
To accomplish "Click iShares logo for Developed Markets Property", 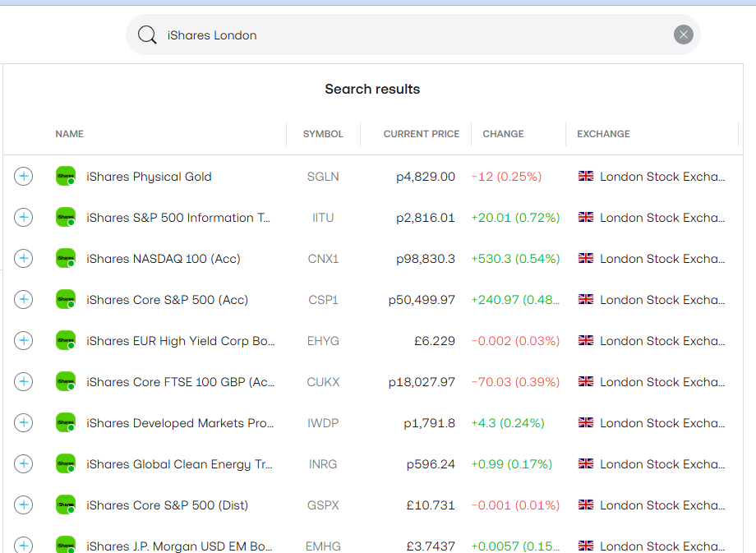I will coord(66,422).
